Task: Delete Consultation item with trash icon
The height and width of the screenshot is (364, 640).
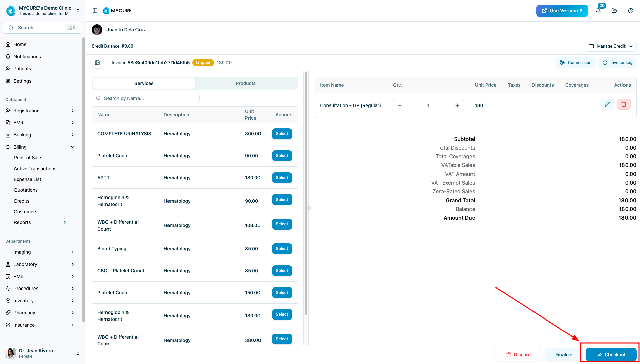Action: pyautogui.click(x=623, y=104)
